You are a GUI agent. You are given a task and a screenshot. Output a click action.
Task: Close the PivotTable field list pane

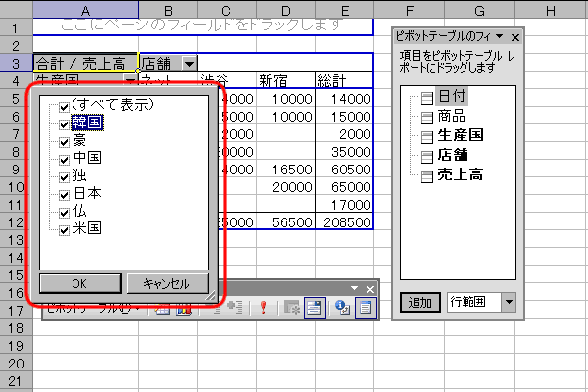click(515, 37)
